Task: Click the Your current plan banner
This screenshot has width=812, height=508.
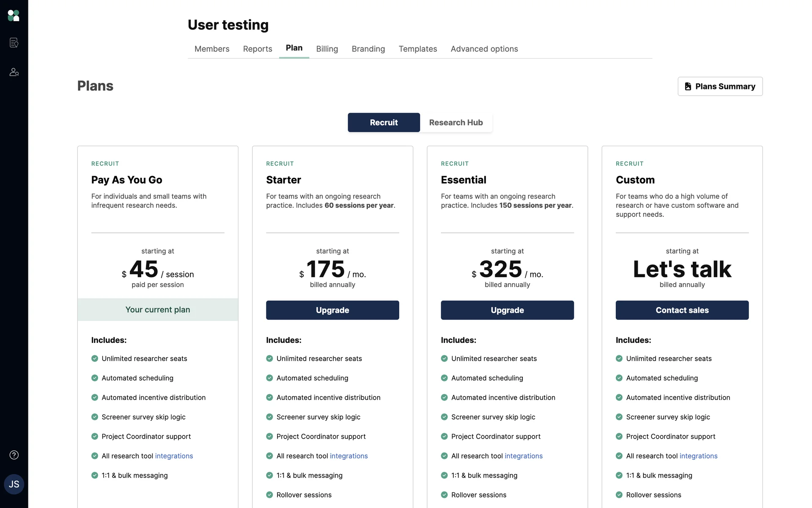Action: (158, 310)
